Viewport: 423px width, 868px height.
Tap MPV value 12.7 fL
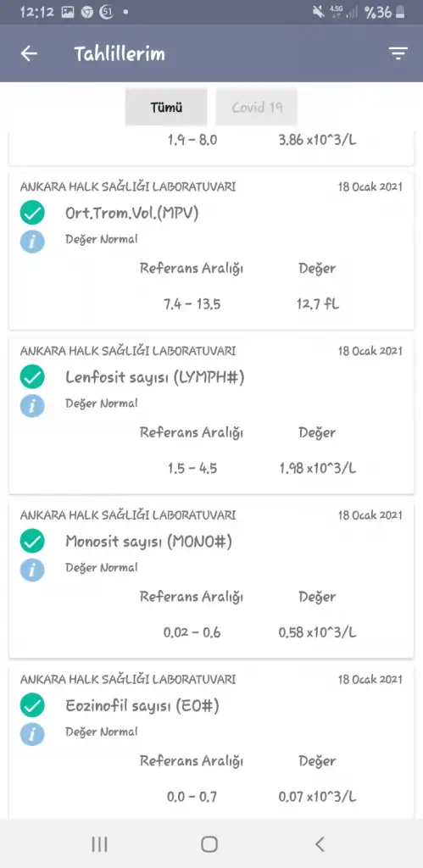click(x=317, y=304)
